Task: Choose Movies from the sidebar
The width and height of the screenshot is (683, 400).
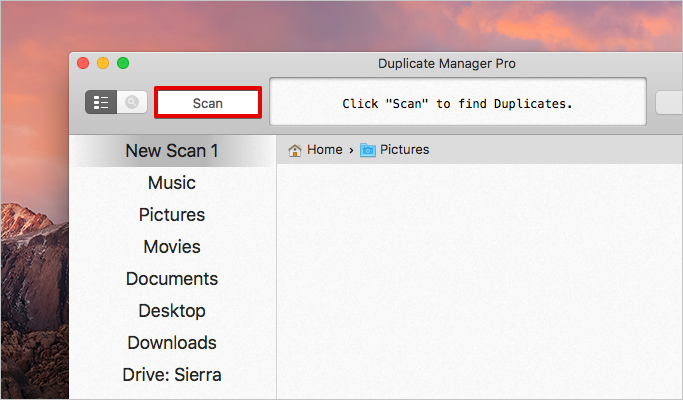Action: pyautogui.click(x=171, y=247)
